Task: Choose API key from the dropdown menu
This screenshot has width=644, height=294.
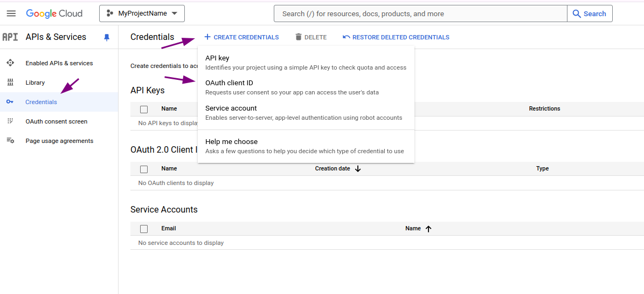Action: point(306,63)
